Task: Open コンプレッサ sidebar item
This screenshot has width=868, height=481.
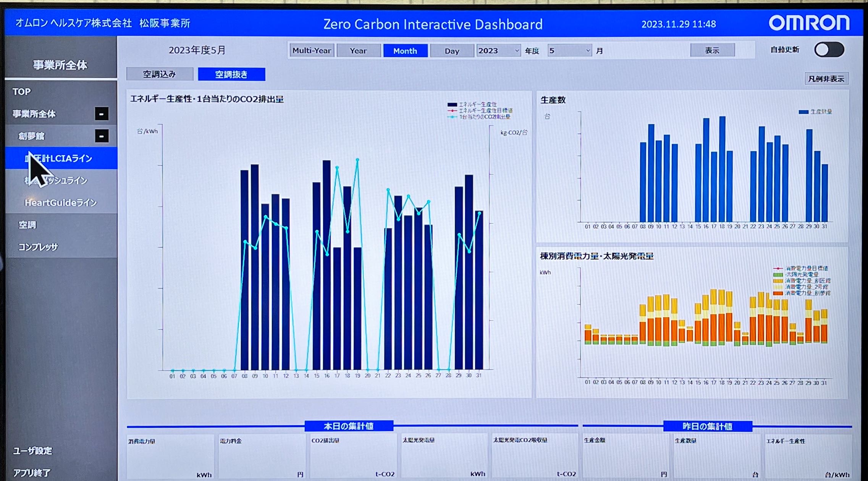Action: [x=38, y=247]
